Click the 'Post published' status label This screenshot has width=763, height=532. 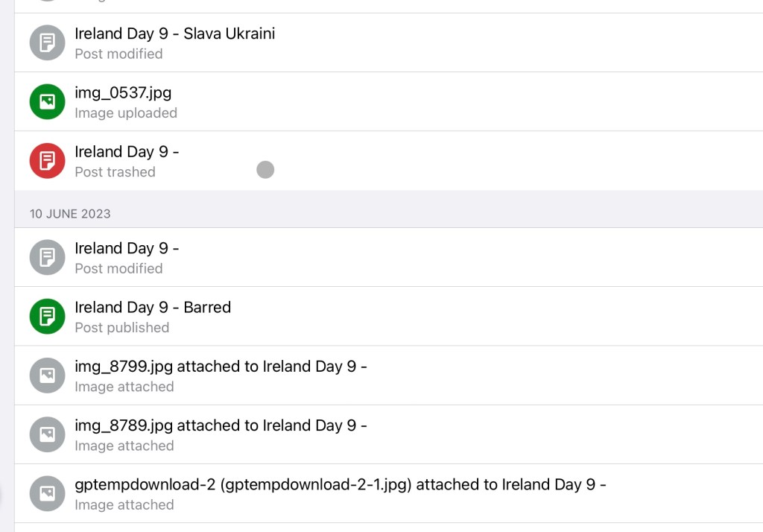point(121,328)
